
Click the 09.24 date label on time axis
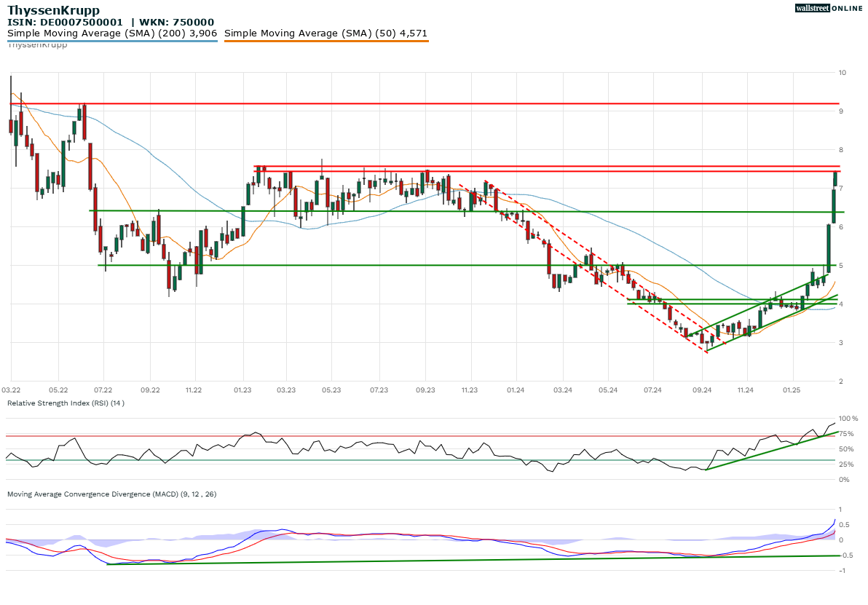pos(702,390)
